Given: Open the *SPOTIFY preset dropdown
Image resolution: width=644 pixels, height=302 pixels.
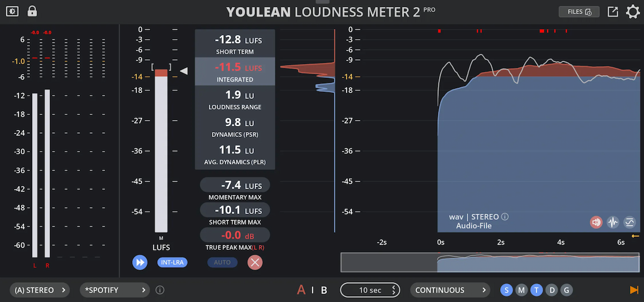Looking at the screenshot, I should [x=115, y=290].
